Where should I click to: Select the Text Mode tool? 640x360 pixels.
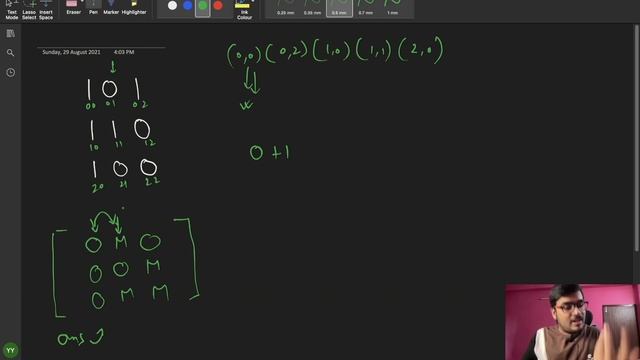pos(11,9)
